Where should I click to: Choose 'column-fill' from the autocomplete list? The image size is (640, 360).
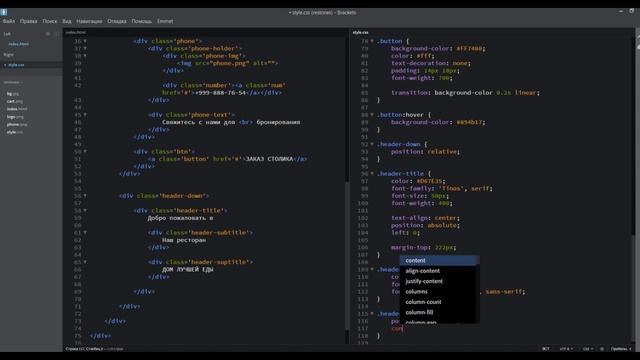(439, 312)
